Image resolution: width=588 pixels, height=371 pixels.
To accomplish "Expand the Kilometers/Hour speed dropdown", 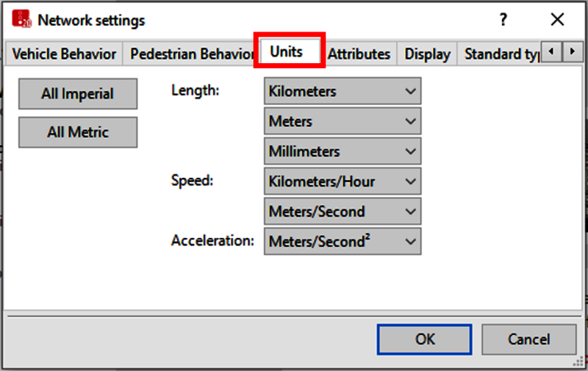I will (x=343, y=181).
